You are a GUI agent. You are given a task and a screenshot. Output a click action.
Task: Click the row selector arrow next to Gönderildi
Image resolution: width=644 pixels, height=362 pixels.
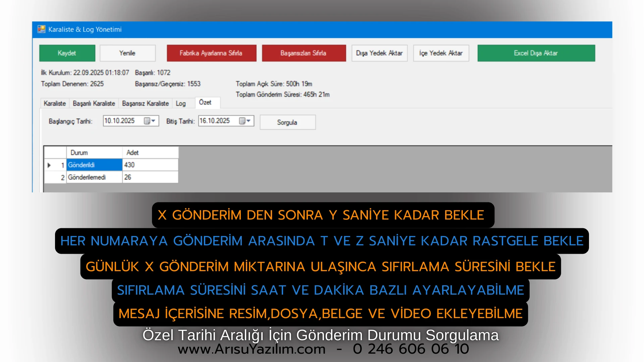pyautogui.click(x=49, y=165)
